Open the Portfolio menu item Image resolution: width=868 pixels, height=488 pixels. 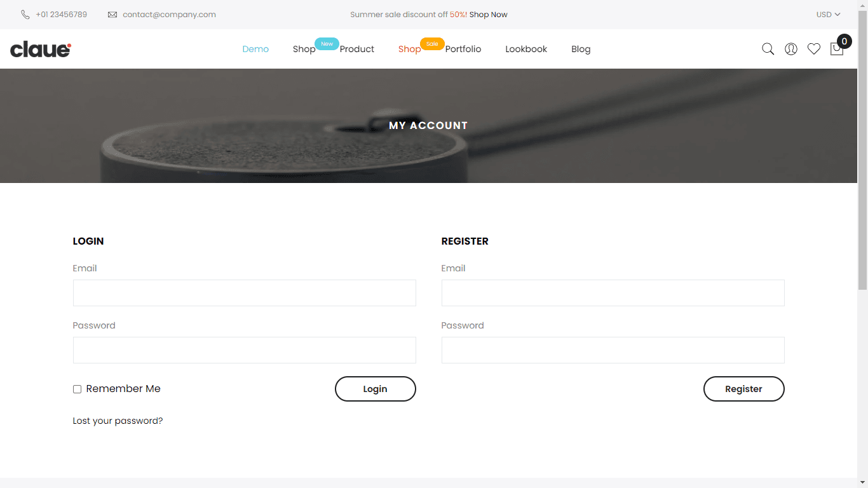click(463, 49)
